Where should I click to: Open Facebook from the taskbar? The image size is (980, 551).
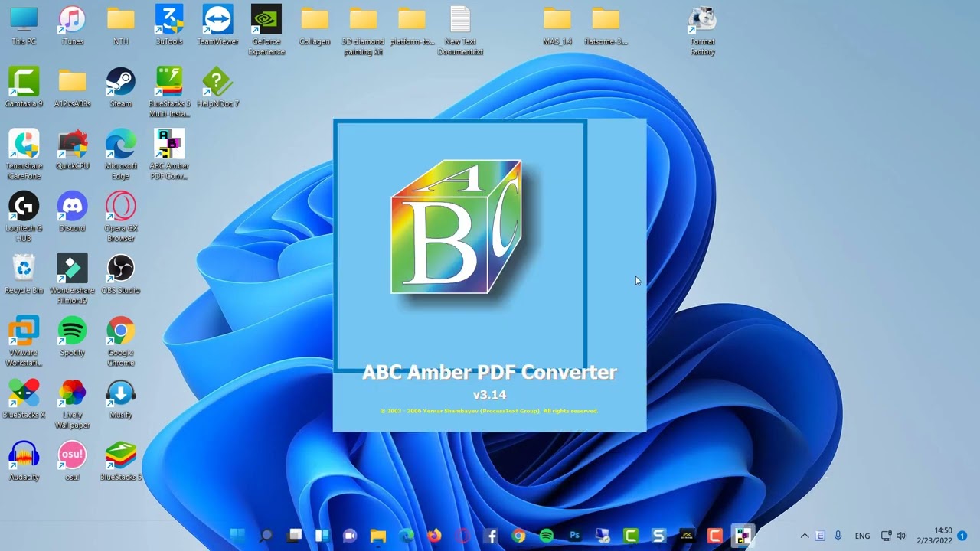[x=491, y=536]
